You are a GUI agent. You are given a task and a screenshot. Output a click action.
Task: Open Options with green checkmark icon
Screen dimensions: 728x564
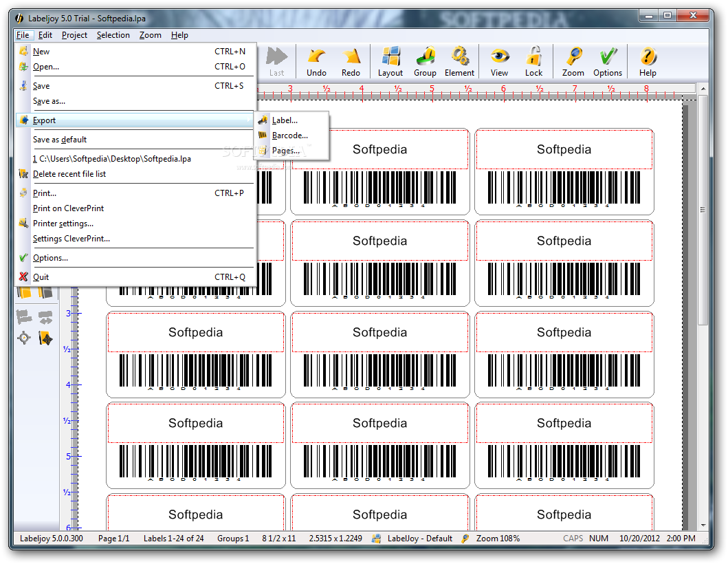coord(607,61)
